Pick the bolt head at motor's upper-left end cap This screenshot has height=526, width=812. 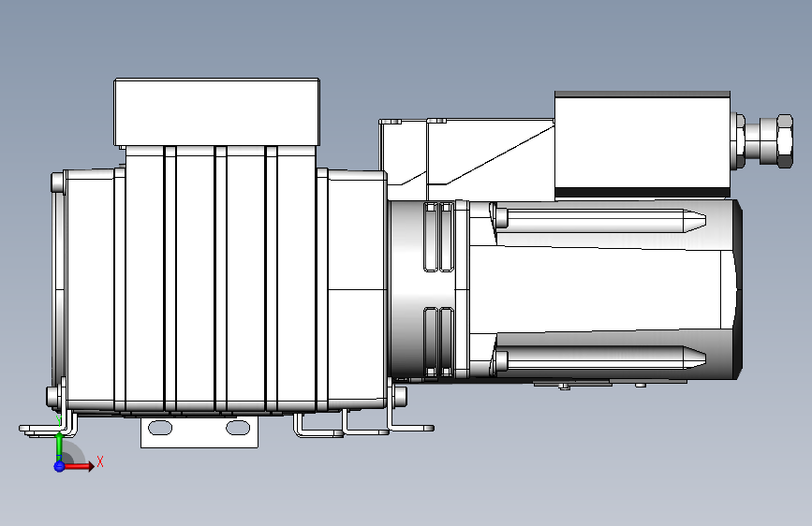(x=57, y=183)
